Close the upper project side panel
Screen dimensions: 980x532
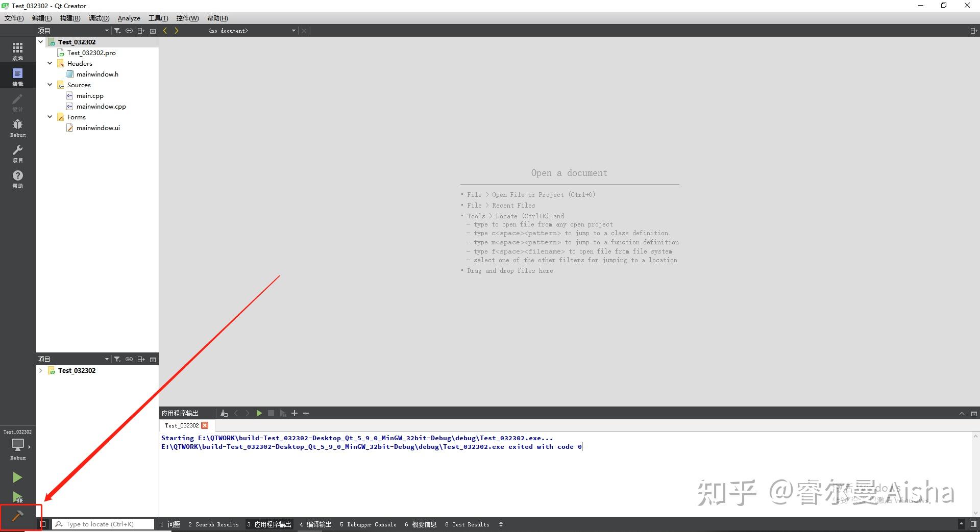coord(153,31)
